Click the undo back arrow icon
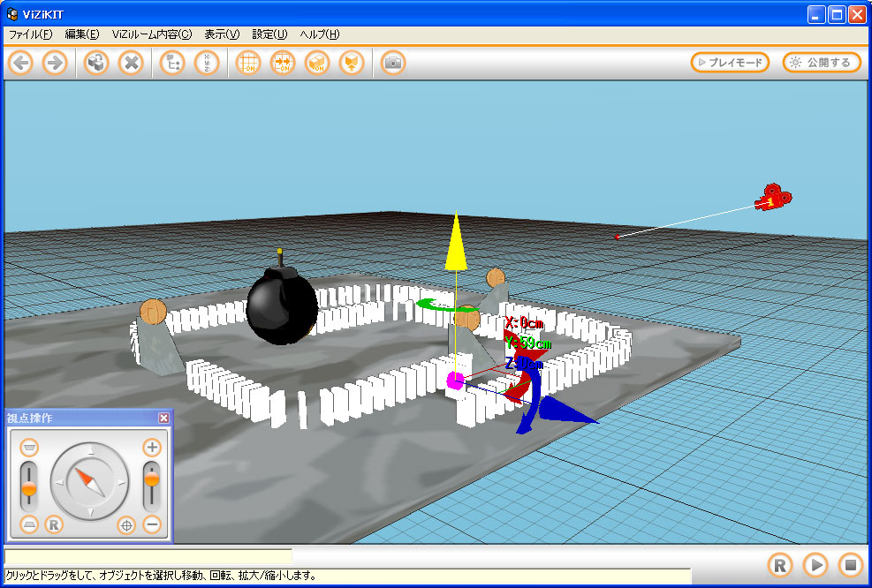 21,63
